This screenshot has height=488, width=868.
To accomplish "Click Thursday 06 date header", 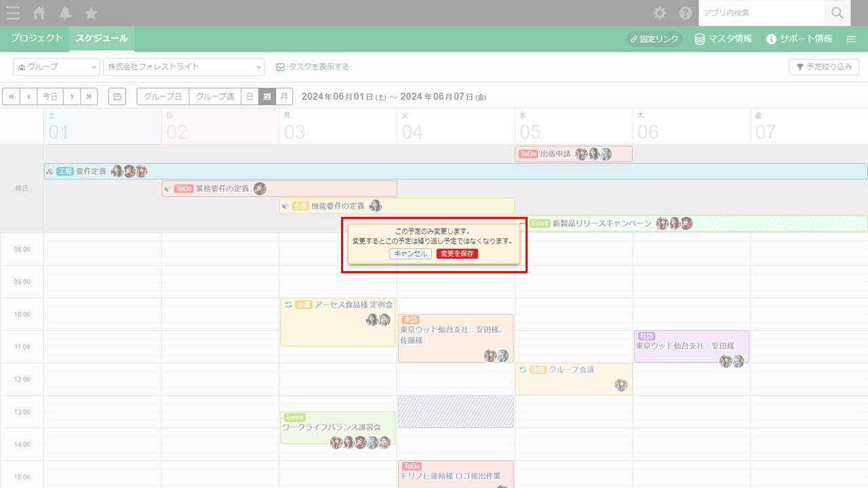I will tap(692, 126).
